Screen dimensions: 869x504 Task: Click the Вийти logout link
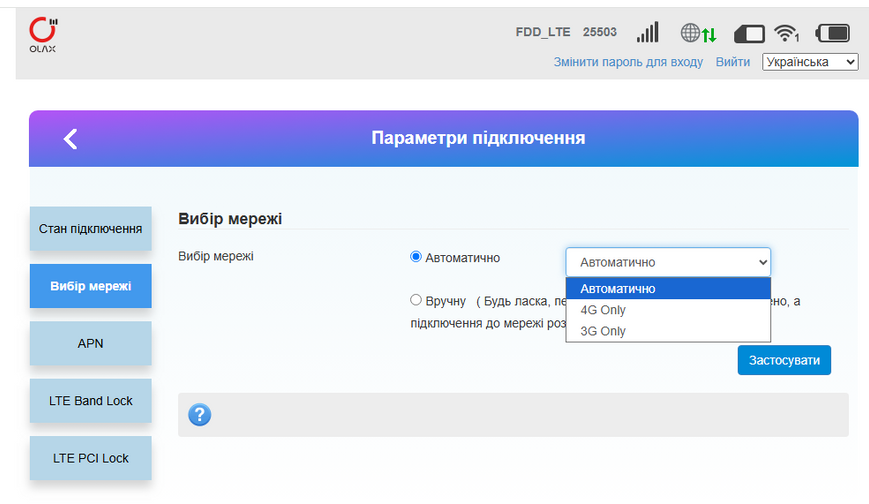[x=733, y=62]
